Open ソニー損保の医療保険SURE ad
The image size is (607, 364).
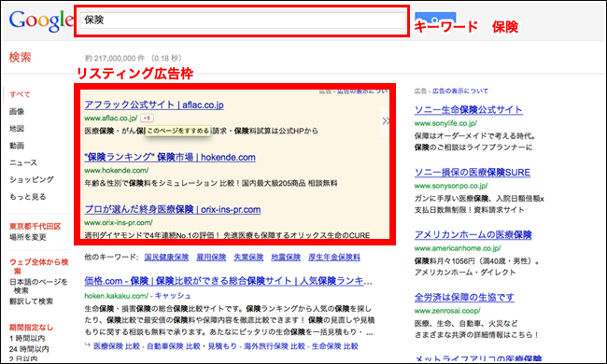tap(473, 173)
